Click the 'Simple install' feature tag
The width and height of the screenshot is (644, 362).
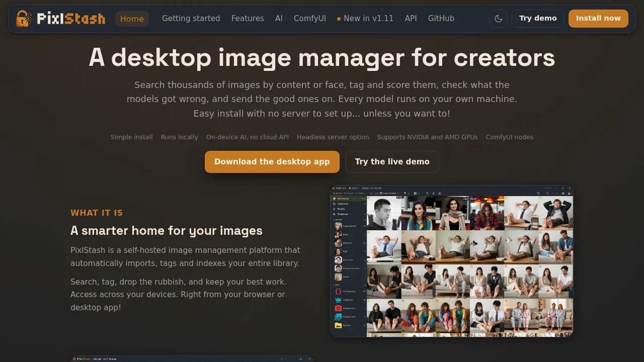pyautogui.click(x=132, y=137)
